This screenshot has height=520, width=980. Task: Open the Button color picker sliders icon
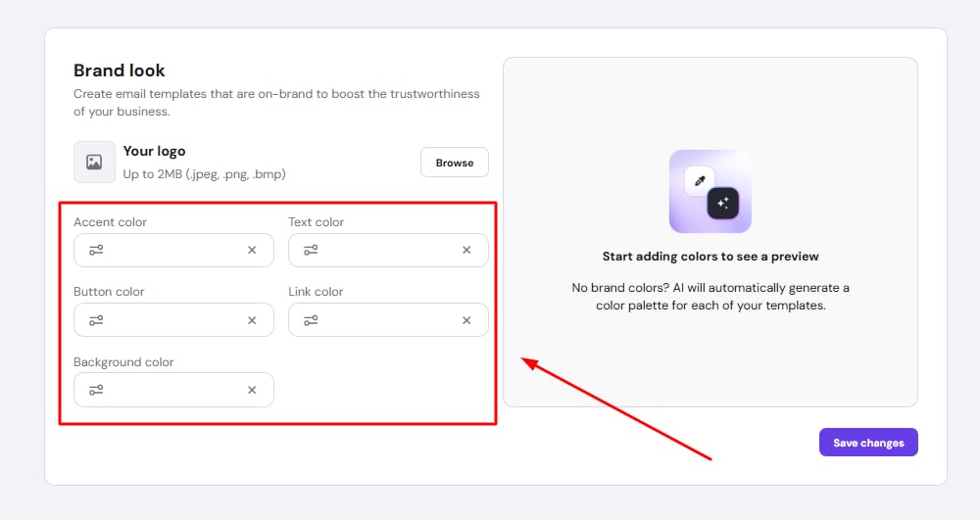click(96, 320)
